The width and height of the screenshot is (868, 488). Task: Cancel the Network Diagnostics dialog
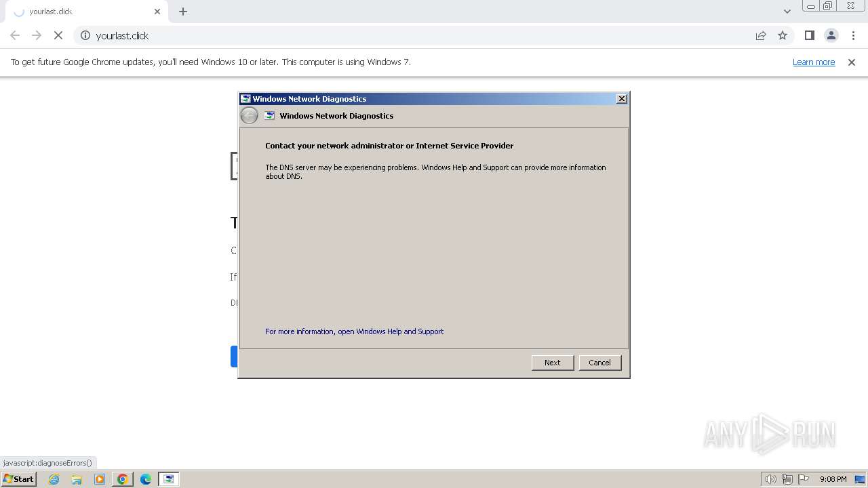tap(599, 363)
